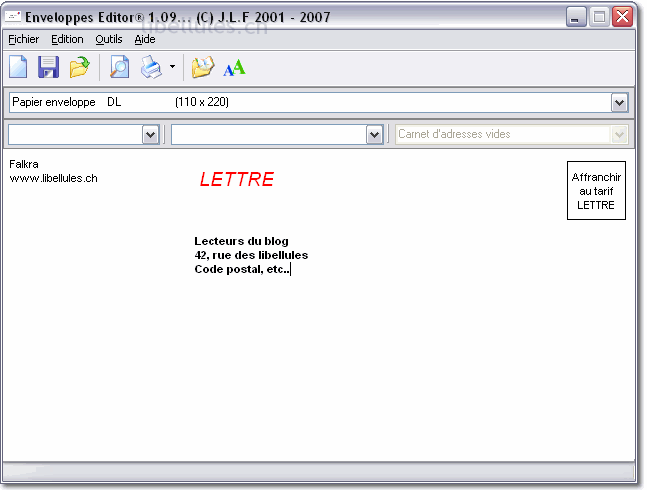Expand the first empty combo box arrow
The height and width of the screenshot is (490, 647).
pos(151,135)
